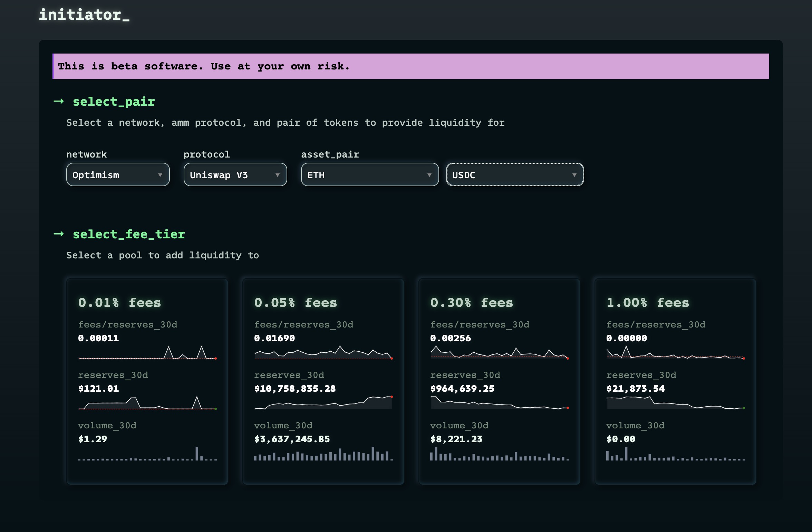Click the select_pair heading
Screen dimensions: 812x532
point(114,102)
